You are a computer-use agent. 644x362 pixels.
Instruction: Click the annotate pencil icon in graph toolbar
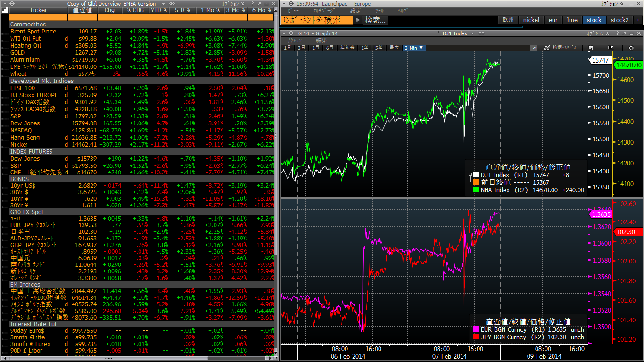611,48
